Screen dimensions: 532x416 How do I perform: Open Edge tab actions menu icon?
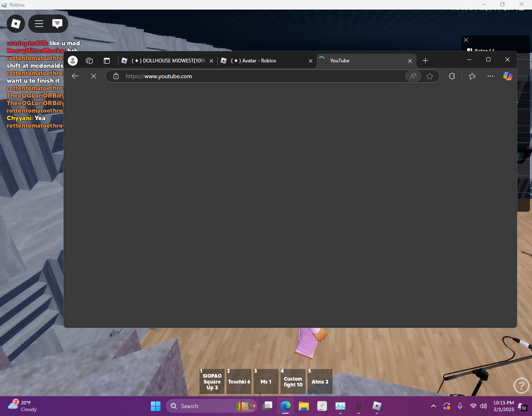point(107,61)
